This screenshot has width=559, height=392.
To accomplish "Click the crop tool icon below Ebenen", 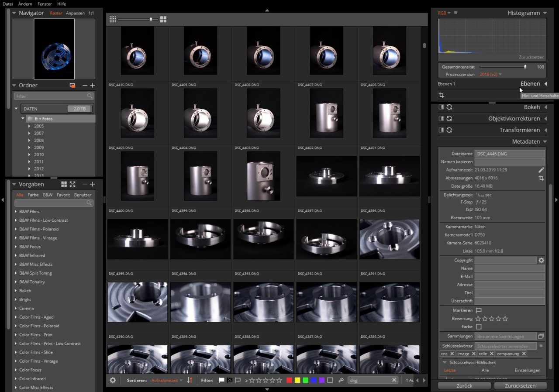I will 442,95.
